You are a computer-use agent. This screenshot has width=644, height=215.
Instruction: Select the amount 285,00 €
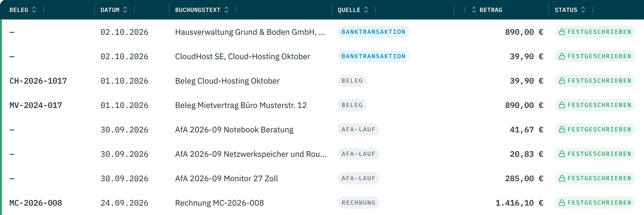[x=524, y=179]
